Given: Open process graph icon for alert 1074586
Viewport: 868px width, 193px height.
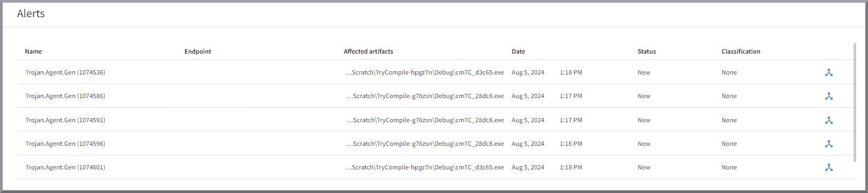Looking at the screenshot, I should tap(829, 96).
